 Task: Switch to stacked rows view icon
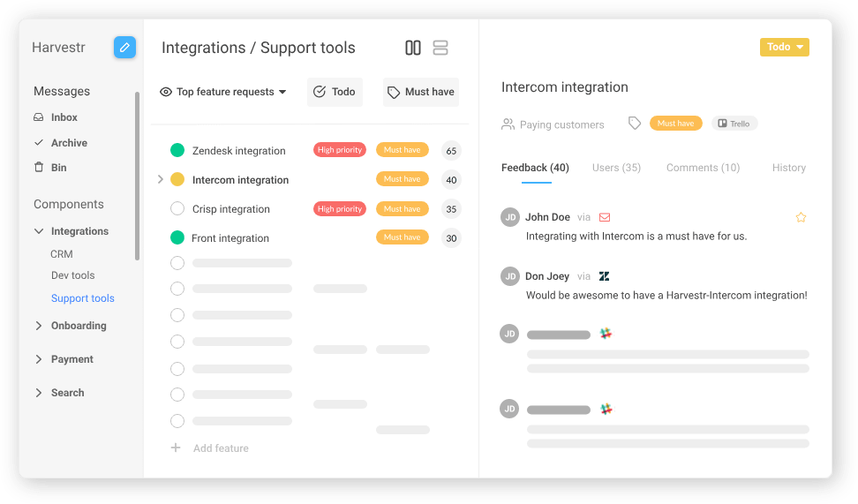coord(440,48)
